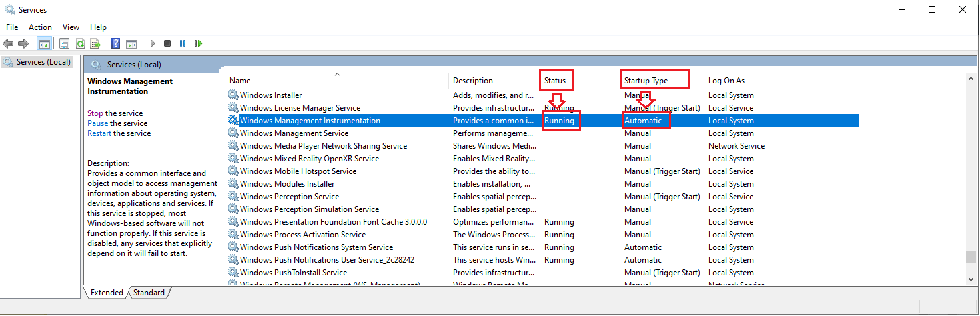The width and height of the screenshot is (980, 316).
Task: Open the Help menu
Action: click(98, 27)
